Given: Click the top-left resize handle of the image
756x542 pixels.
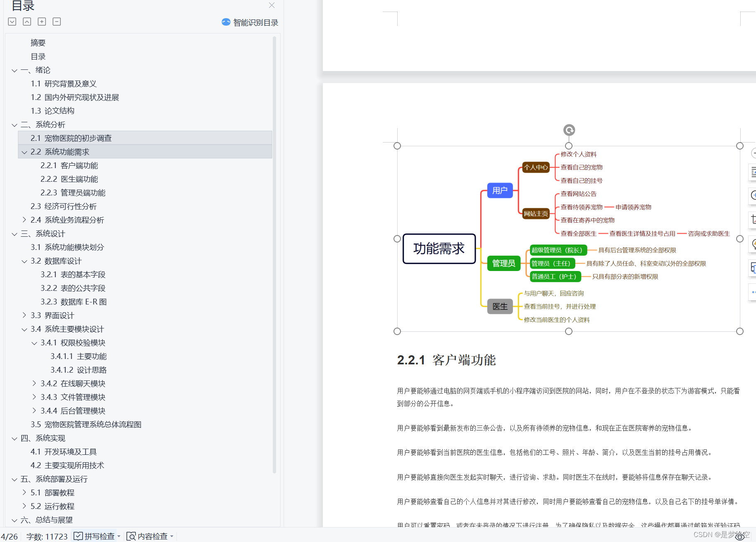Looking at the screenshot, I should pos(397,146).
